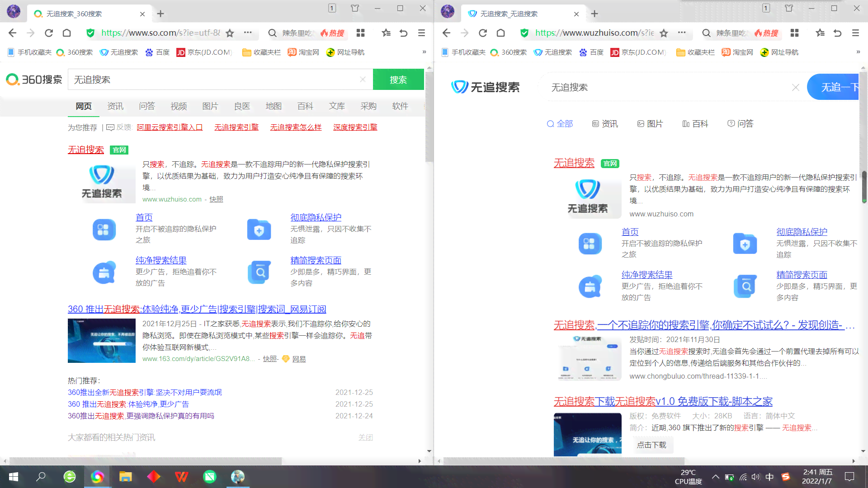This screenshot has width=868, height=488.
Task: Reload the page in left browser window
Action: pyautogui.click(x=49, y=33)
